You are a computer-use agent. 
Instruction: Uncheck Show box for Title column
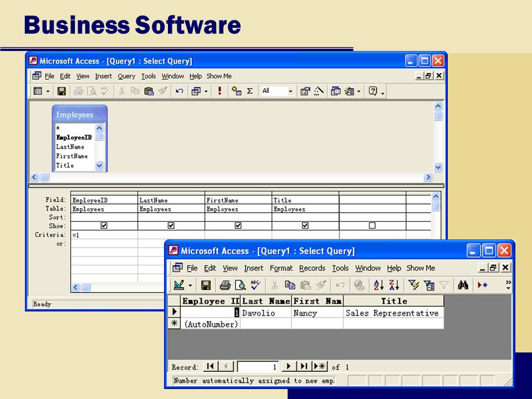coord(305,226)
